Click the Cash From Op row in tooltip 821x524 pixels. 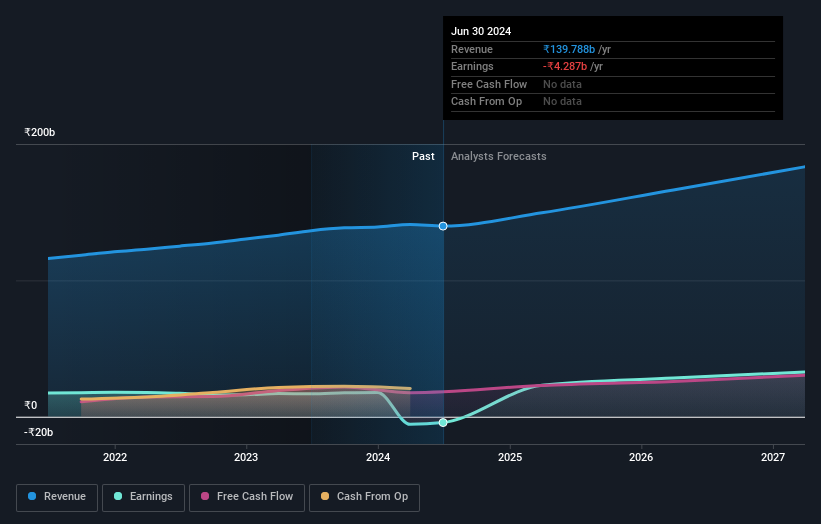coord(613,102)
